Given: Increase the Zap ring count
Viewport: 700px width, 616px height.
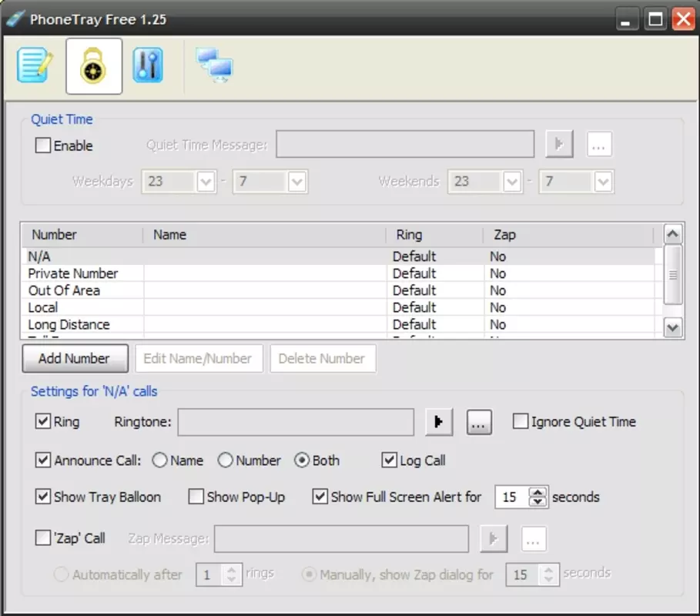Looking at the screenshot, I should 231,570.
